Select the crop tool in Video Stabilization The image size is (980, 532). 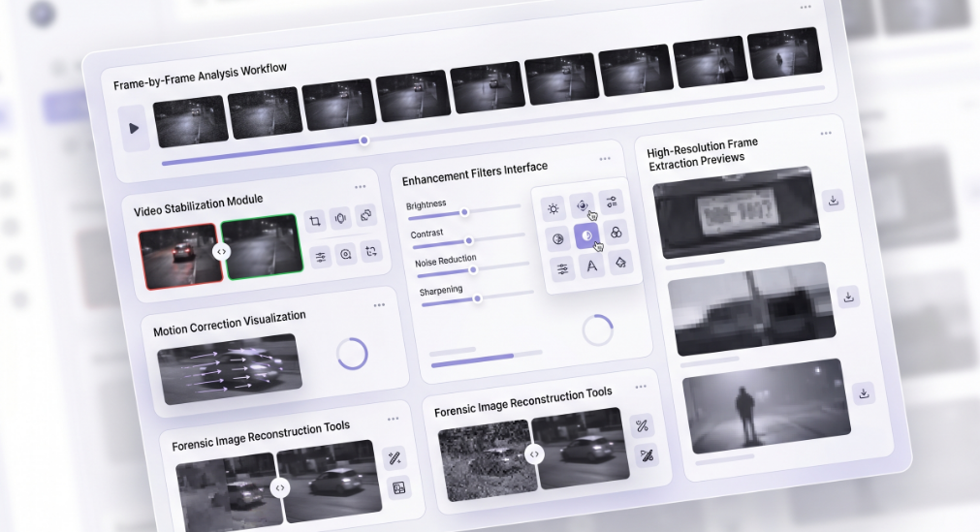pos(315,221)
